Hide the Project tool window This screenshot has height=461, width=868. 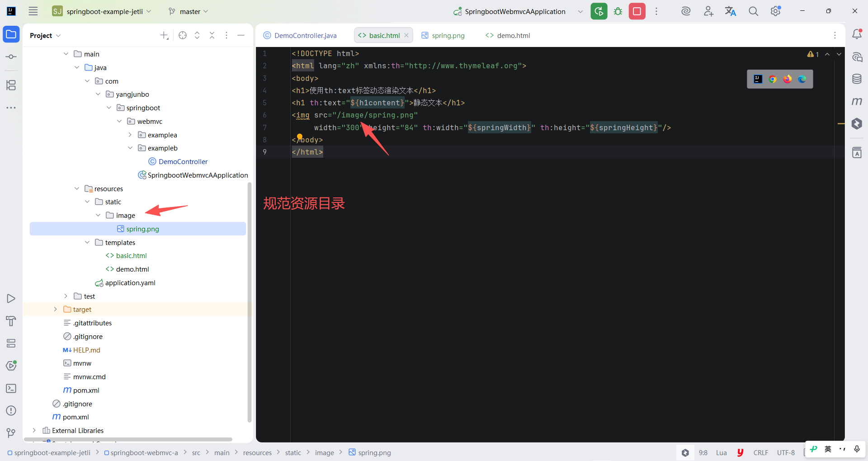pyautogui.click(x=241, y=35)
